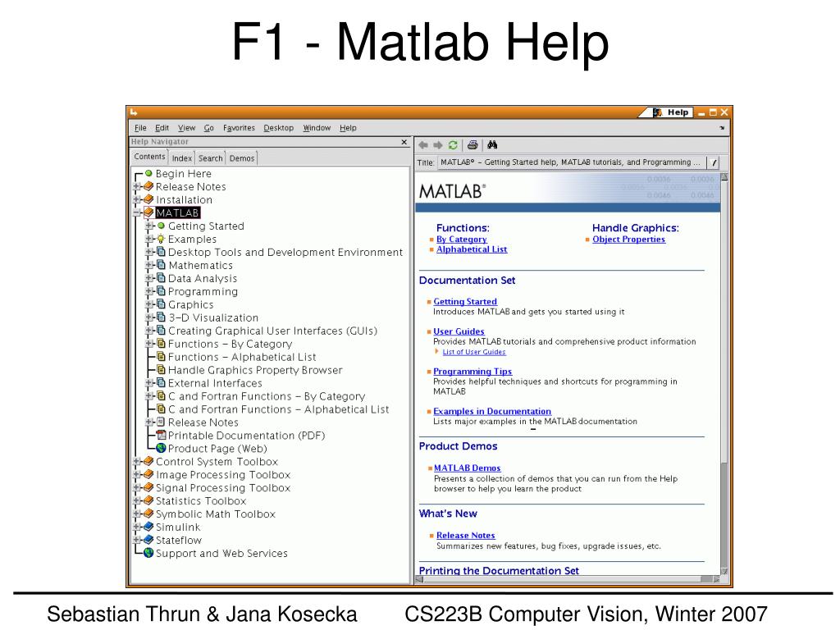Expand the External Interfaces node
840x630 pixels.
coord(149,382)
